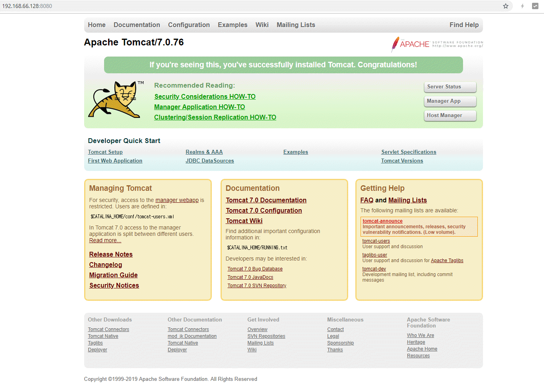Click the lightning bolt icon in browser bar
544x392 pixels.
pyautogui.click(x=522, y=6)
